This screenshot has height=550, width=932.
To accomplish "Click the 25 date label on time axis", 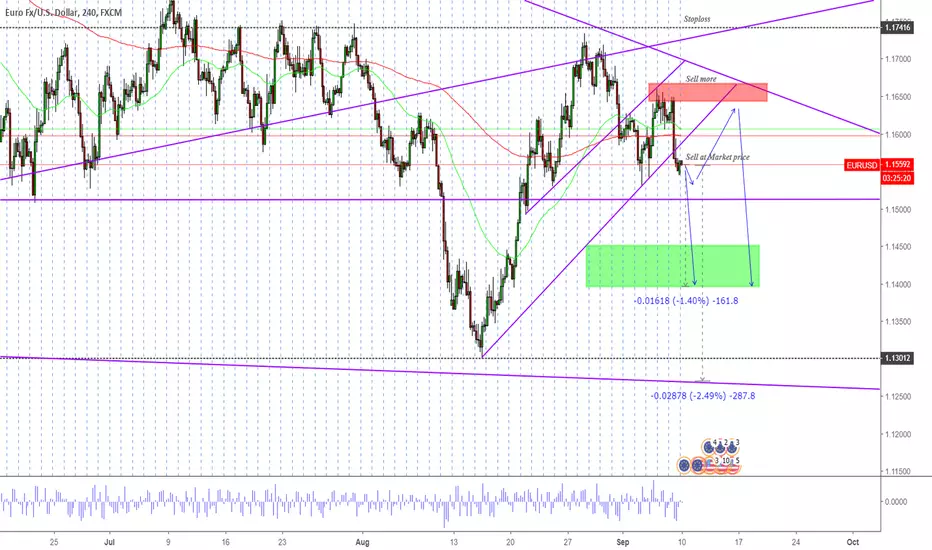I will tap(54, 542).
